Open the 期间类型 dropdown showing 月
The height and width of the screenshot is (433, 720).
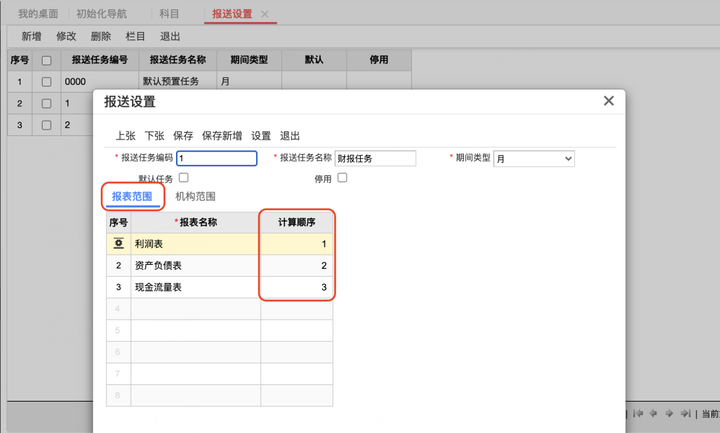[x=534, y=158]
